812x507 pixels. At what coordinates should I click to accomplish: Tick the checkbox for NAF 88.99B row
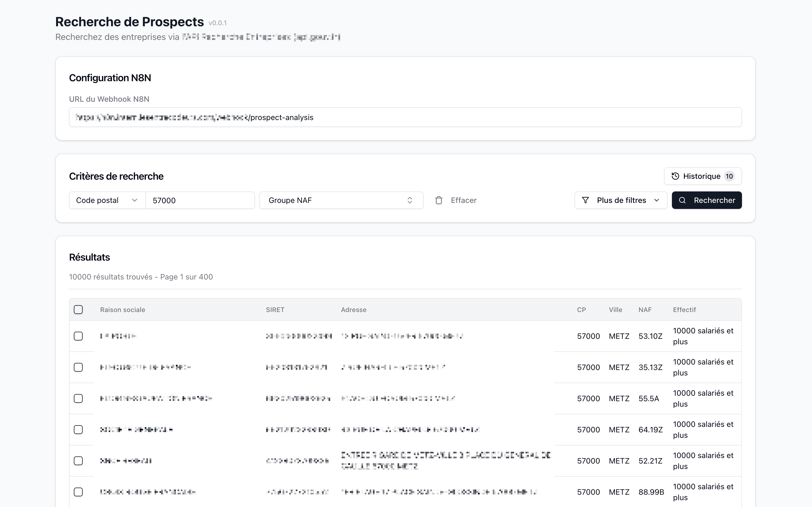point(78,492)
